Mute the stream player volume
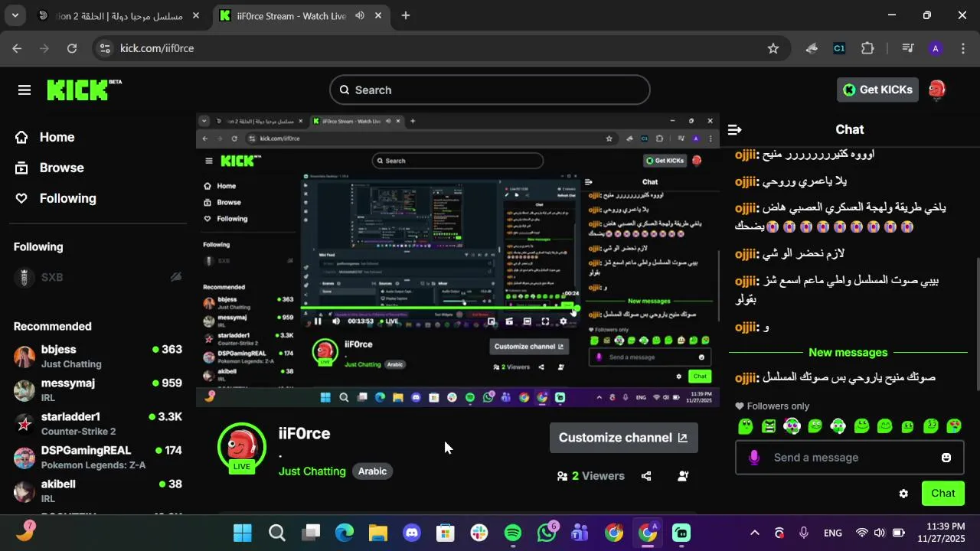Image resolution: width=980 pixels, height=551 pixels. click(x=336, y=321)
